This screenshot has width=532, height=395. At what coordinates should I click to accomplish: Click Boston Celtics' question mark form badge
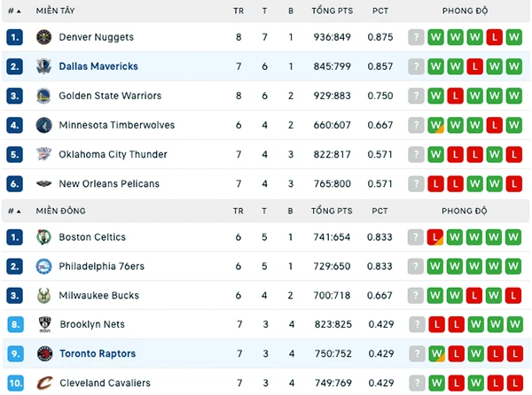tap(416, 237)
